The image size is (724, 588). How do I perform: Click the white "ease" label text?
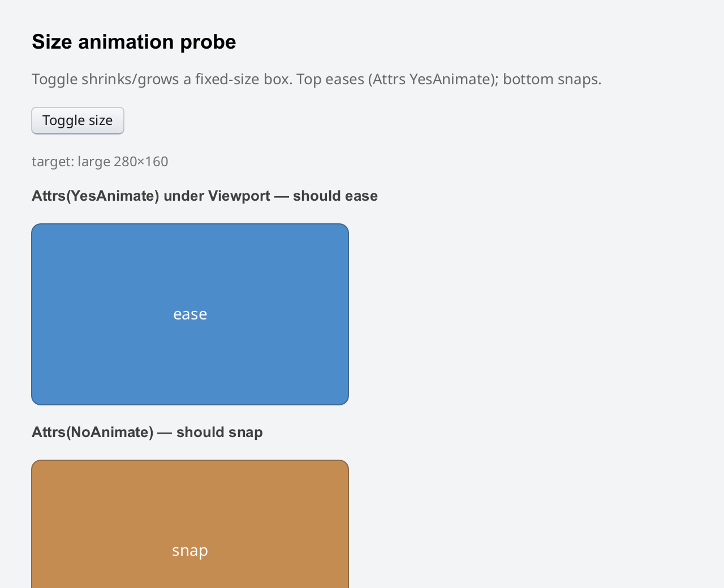pos(190,314)
